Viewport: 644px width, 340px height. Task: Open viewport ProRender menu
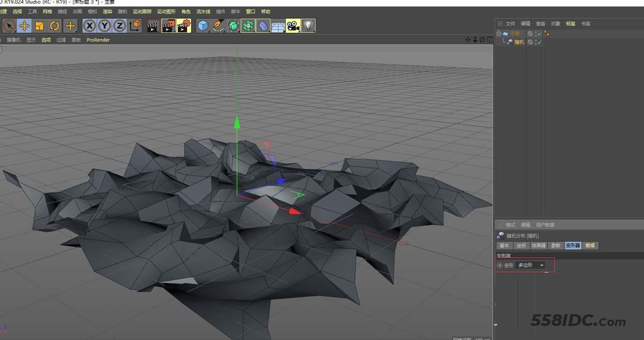pyautogui.click(x=98, y=40)
